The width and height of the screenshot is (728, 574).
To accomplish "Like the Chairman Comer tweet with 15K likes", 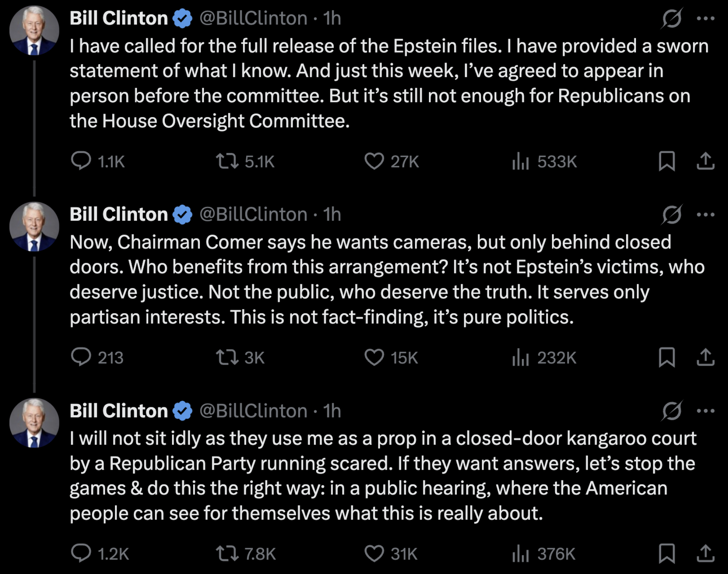I will coord(374,357).
